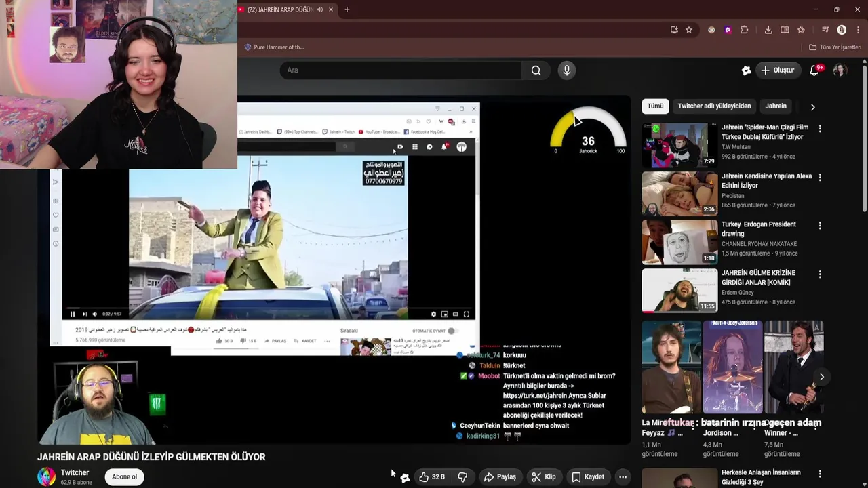The image size is (868, 488).
Task: Open the Turkey Erdogan President drawing thumbnail
Action: 679,242
